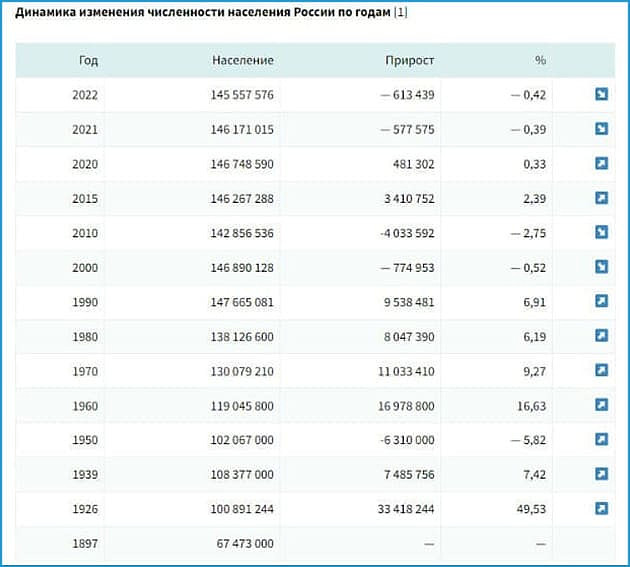Image resolution: width=630 pixels, height=567 pixels.
Task: Select the year cell 1950
Action: tap(85, 440)
